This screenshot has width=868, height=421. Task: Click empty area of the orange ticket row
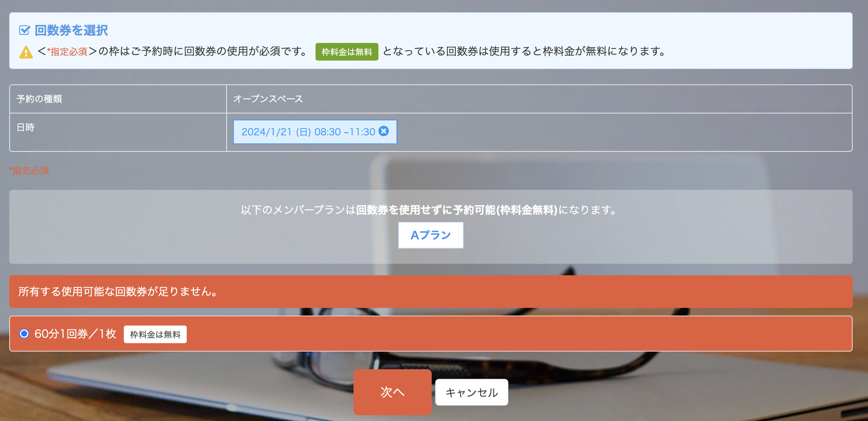(x=498, y=334)
